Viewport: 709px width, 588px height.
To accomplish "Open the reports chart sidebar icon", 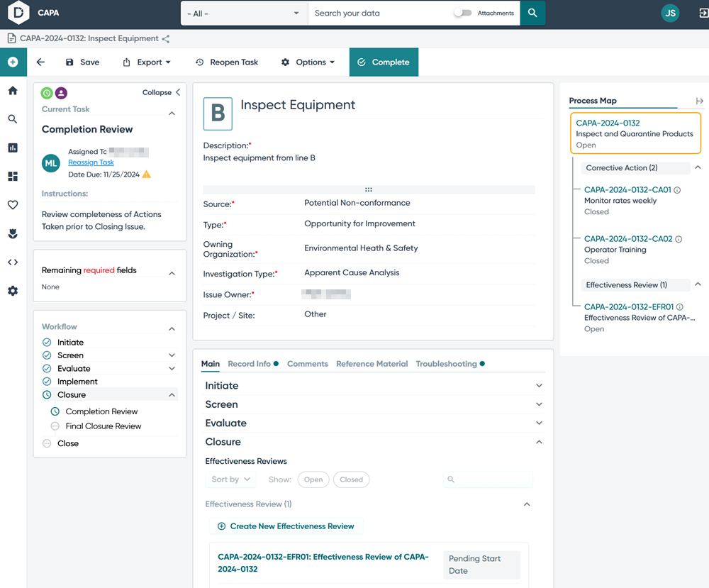I will coord(13,148).
